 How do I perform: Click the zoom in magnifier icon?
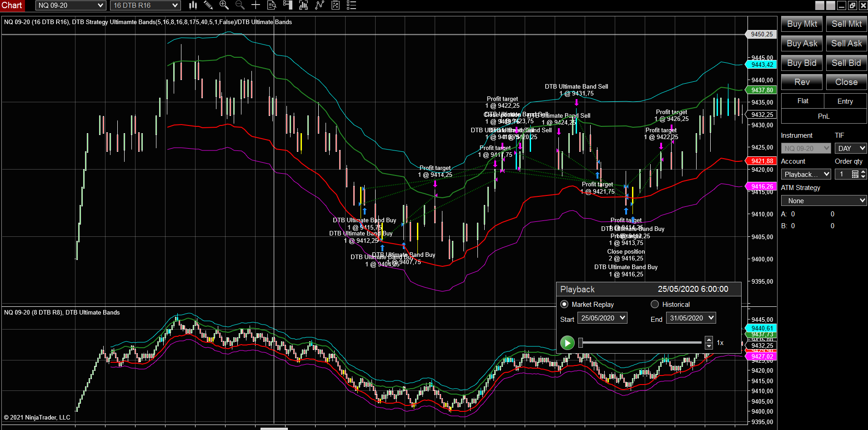(x=224, y=5)
